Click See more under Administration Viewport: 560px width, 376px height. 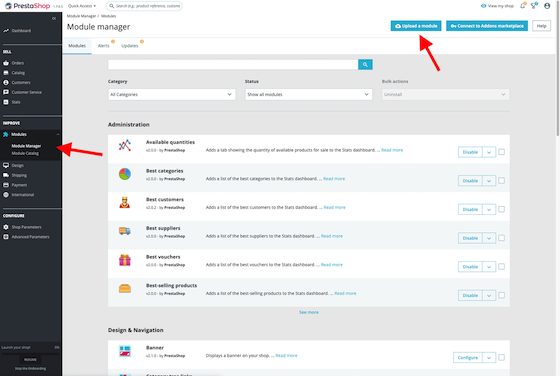309,312
